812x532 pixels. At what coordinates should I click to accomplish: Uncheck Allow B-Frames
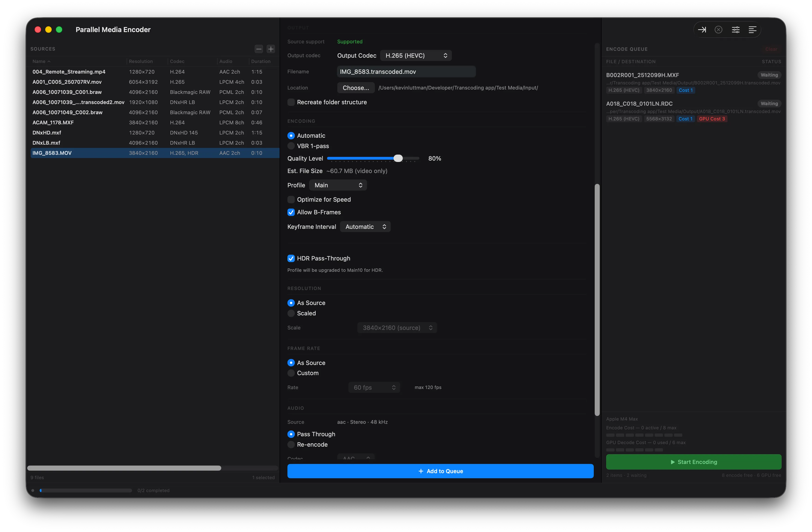click(291, 212)
